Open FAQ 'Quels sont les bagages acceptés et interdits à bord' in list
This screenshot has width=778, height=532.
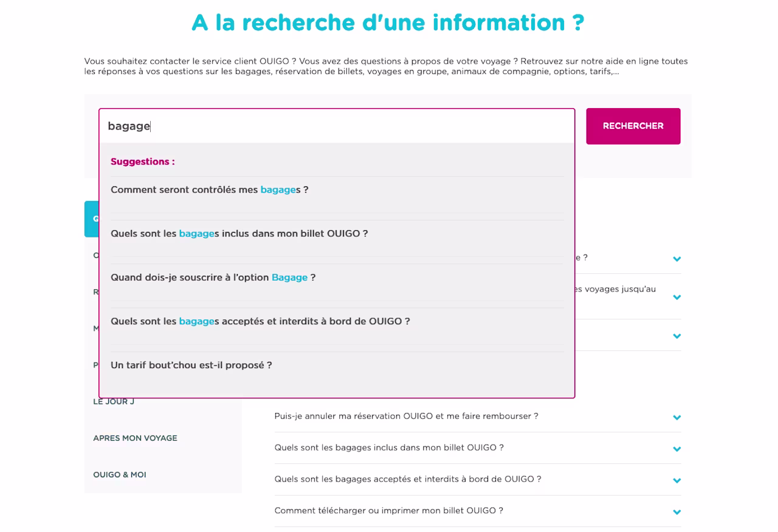[408, 479]
